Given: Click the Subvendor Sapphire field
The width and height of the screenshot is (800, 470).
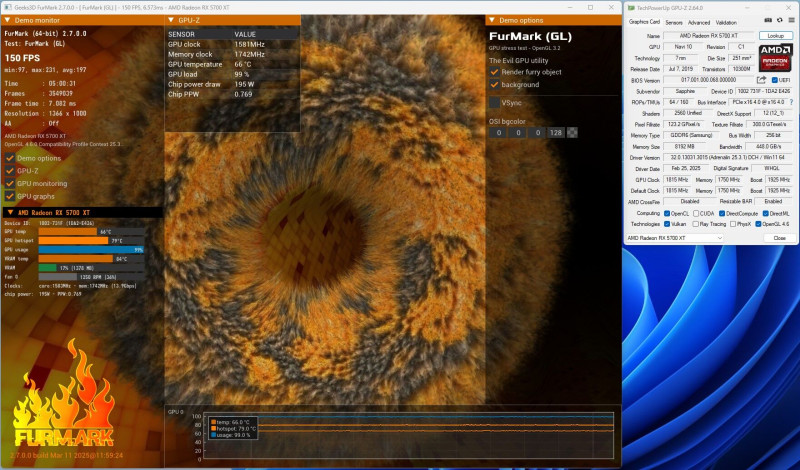Looking at the screenshot, I should (685, 91).
